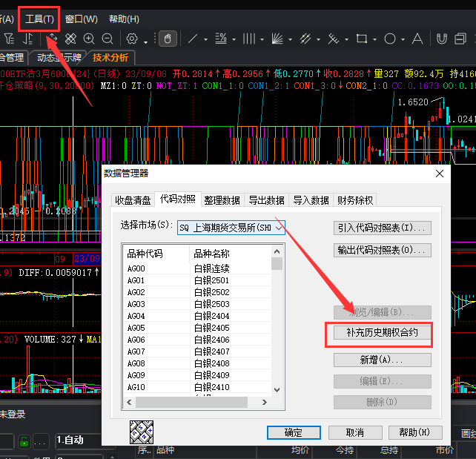This screenshot has width=476, height=459.
Task: Click the sort order toolbar icon
Action: pyautogui.click(x=28, y=39)
